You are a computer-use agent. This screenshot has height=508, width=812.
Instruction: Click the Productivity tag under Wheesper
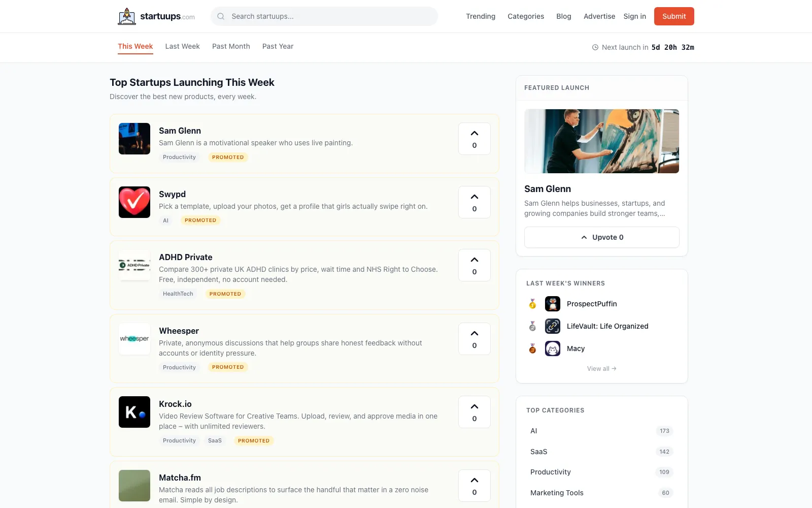179,367
